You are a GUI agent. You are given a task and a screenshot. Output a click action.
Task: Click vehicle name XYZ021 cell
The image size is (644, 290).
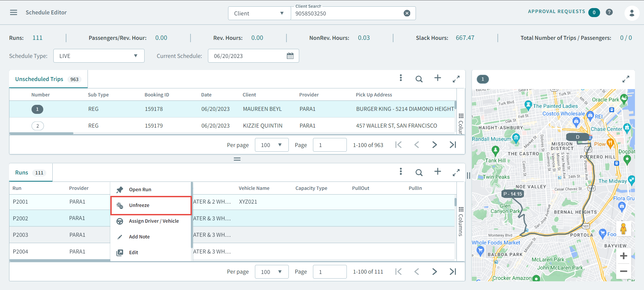(248, 202)
